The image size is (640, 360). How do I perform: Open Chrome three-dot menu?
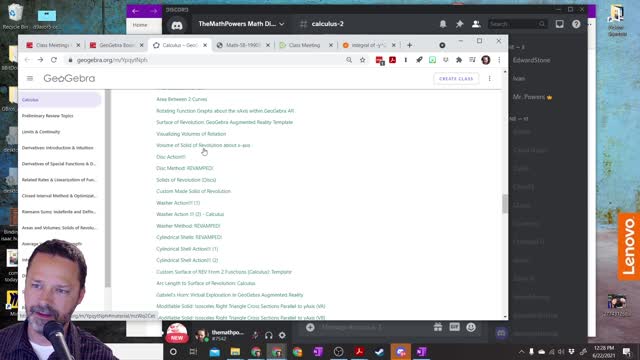(x=499, y=60)
